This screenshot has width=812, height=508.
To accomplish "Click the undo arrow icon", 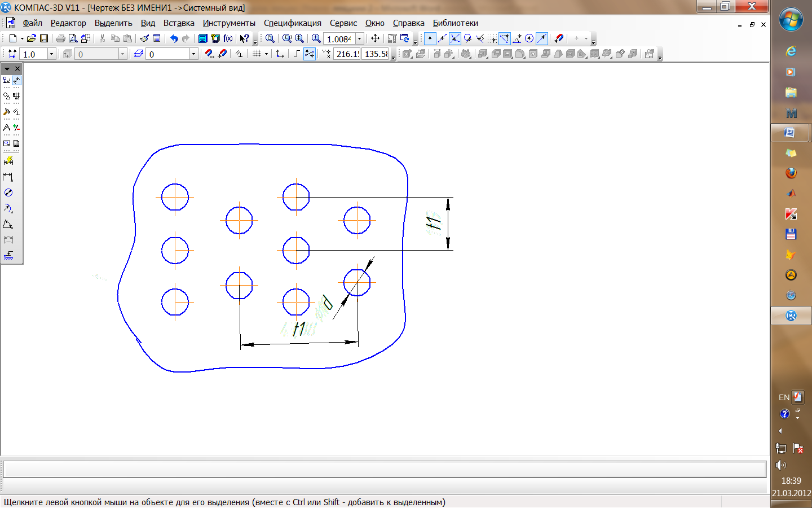I will coord(174,38).
